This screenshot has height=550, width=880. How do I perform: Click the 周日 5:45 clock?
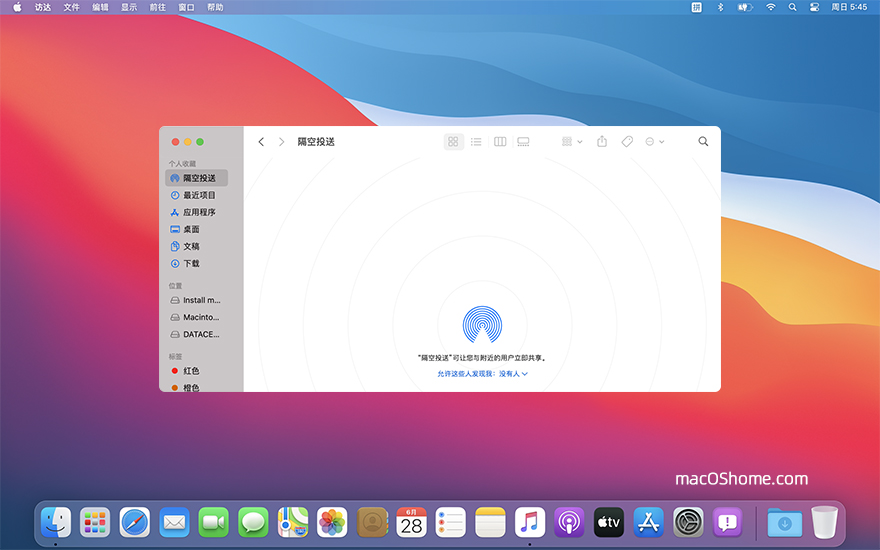pyautogui.click(x=849, y=7)
